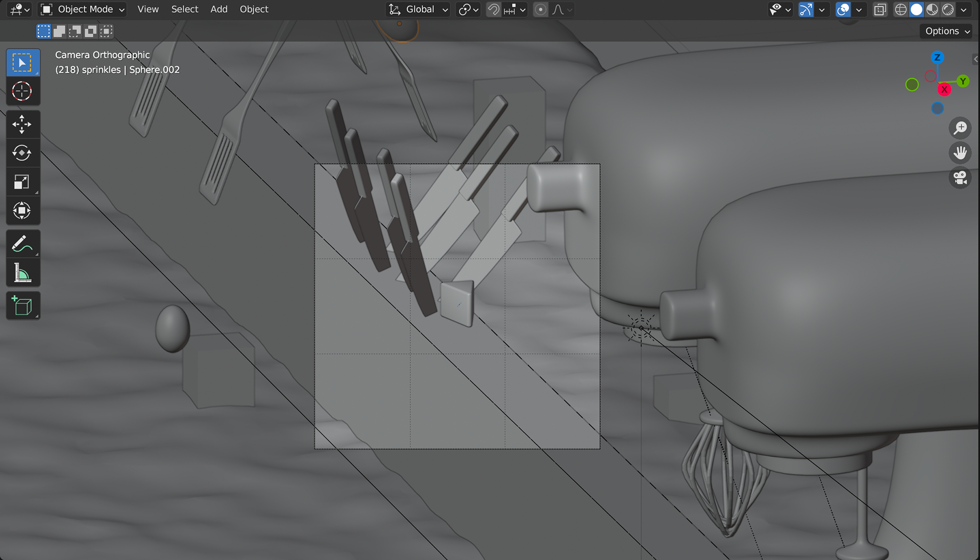Screen dimensions: 980x560
Task: Click the viewport zoom magnifier icon
Action: (960, 128)
